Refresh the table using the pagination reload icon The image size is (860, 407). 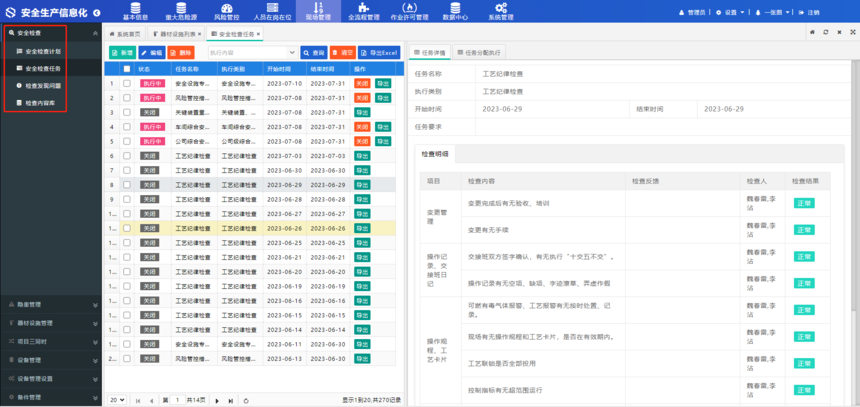tap(246, 400)
